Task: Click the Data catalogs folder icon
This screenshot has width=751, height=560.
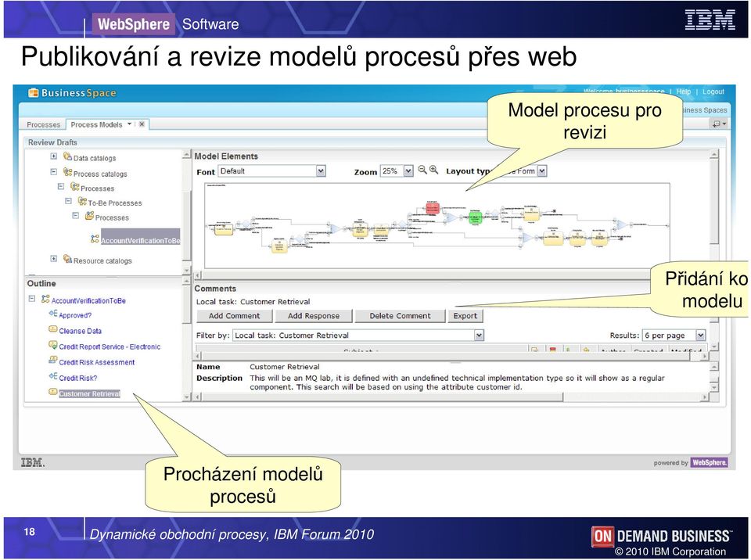Action: tap(67, 156)
